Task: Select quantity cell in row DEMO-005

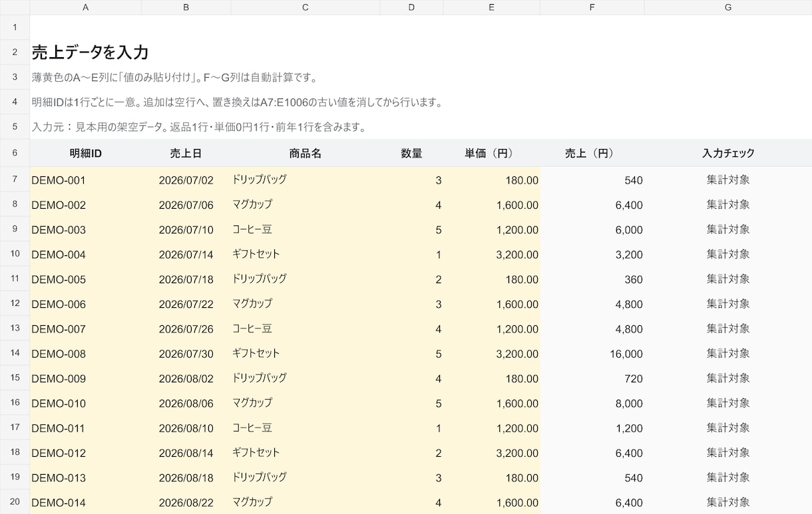Action: tap(411, 279)
